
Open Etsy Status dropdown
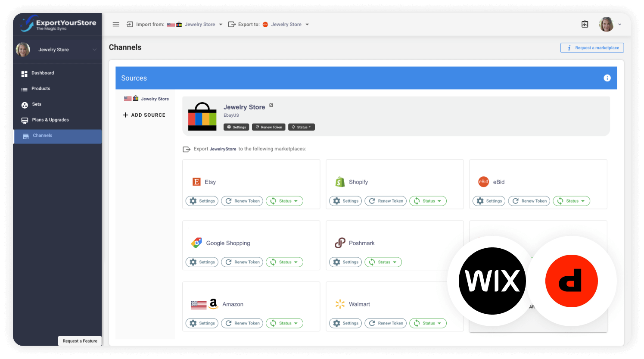pyautogui.click(x=284, y=201)
